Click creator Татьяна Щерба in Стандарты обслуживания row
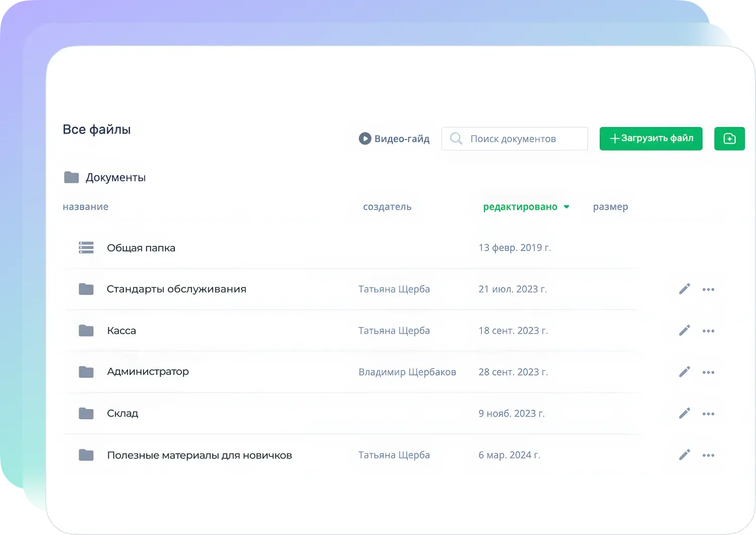The width and height of the screenshot is (756, 535). pyautogui.click(x=394, y=289)
